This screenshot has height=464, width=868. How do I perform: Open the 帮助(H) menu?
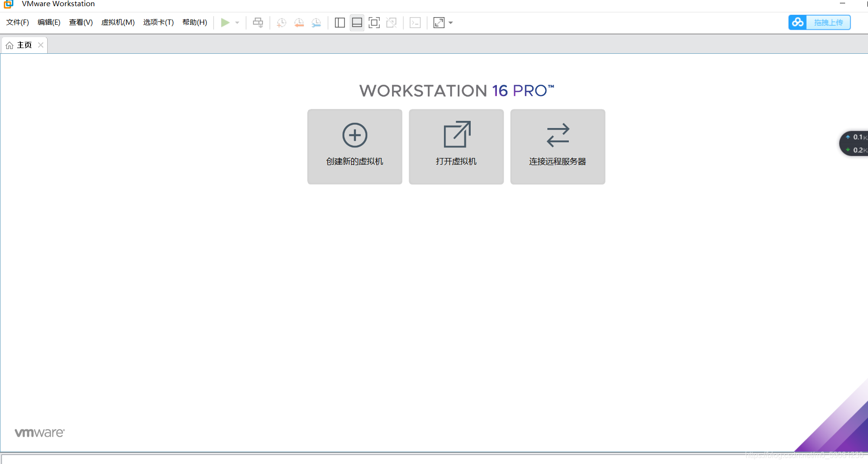click(195, 22)
